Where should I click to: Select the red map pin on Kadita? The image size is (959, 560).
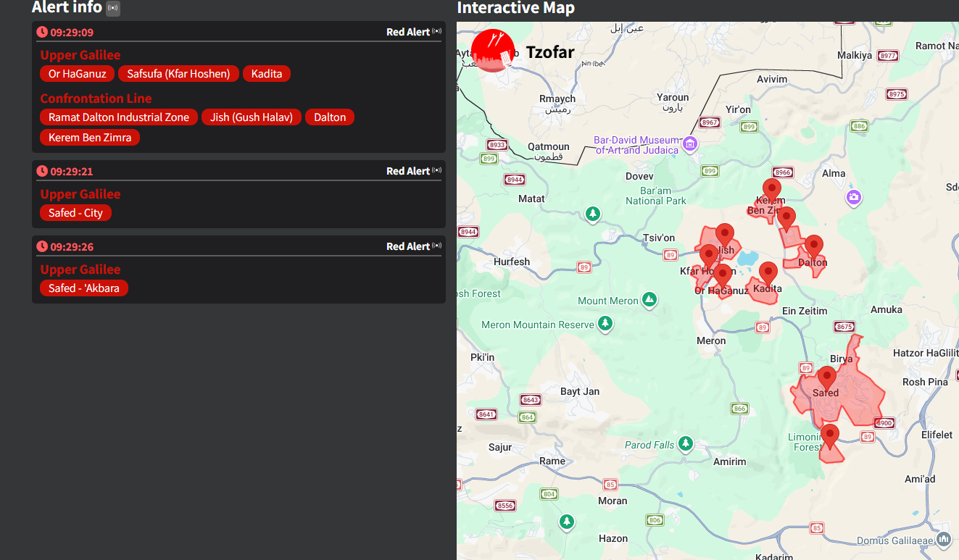(768, 275)
